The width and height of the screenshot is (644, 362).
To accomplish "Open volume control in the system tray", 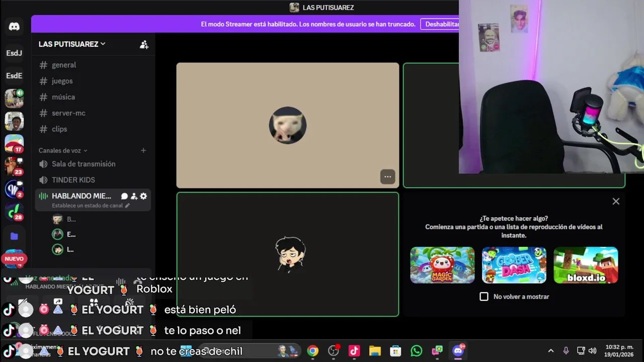I will point(593,351).
